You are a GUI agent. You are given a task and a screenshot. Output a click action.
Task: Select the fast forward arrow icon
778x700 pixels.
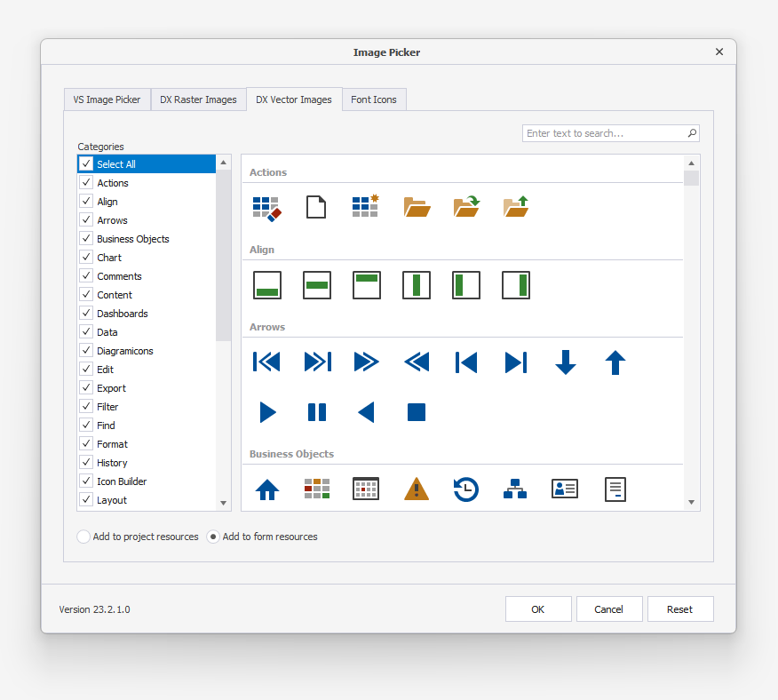[366, 362]
